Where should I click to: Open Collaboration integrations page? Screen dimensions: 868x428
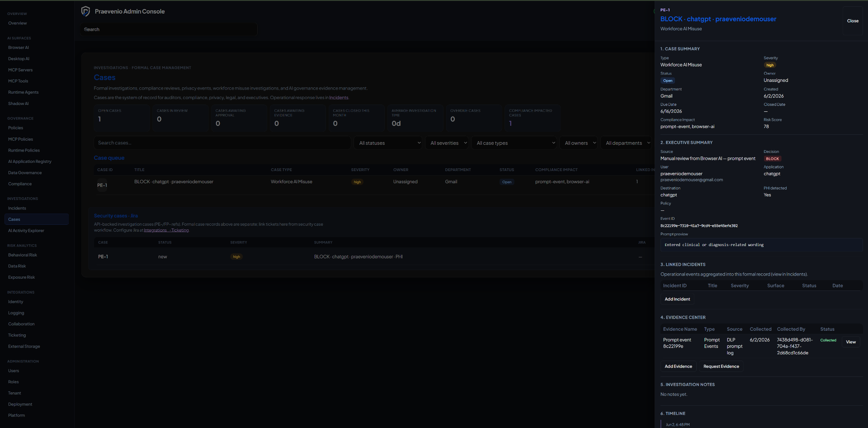click(x=21, y=324)
